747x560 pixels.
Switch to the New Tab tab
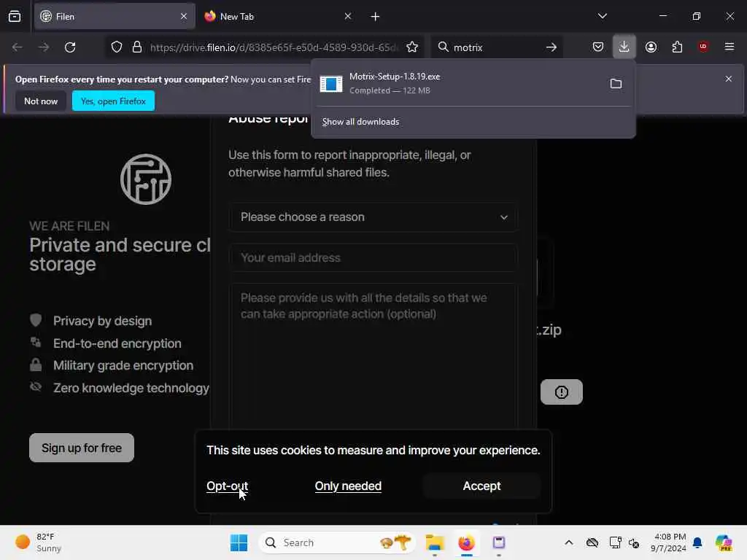(278, 17)
